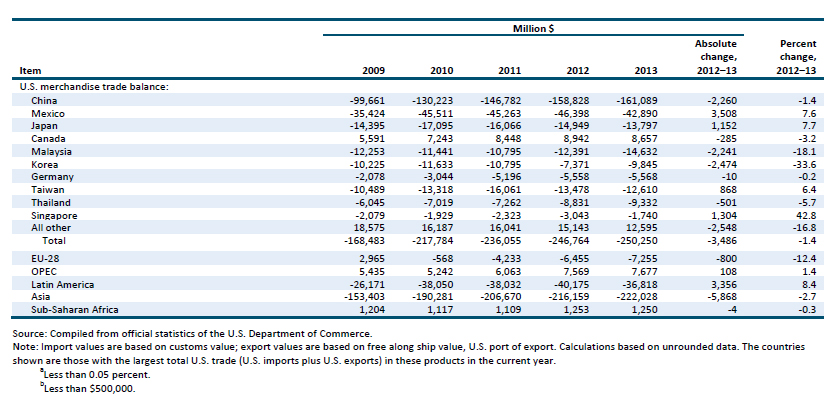Click the Singapore row label
This screenshot has height=412, width=828.
tap(54, 216)
